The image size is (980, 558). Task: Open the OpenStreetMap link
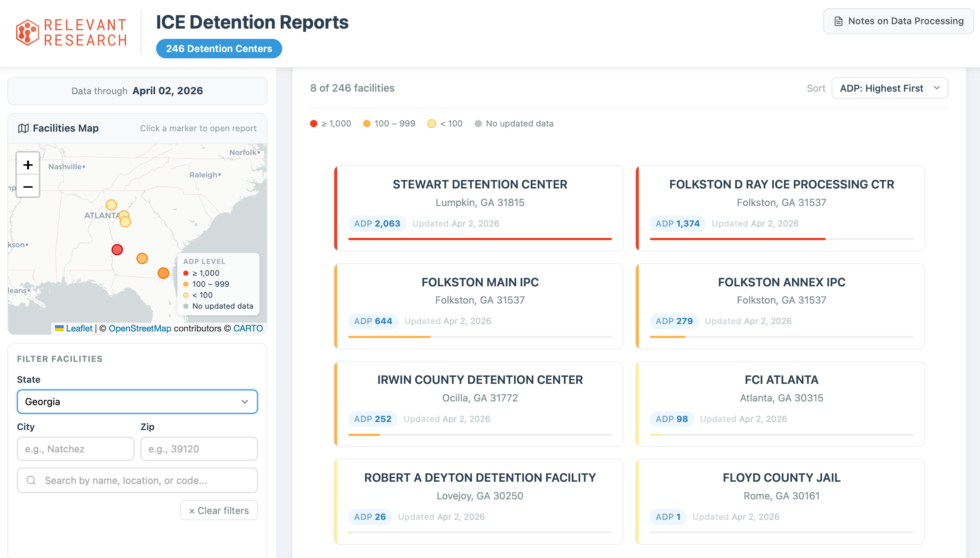[x=140, y=328]
